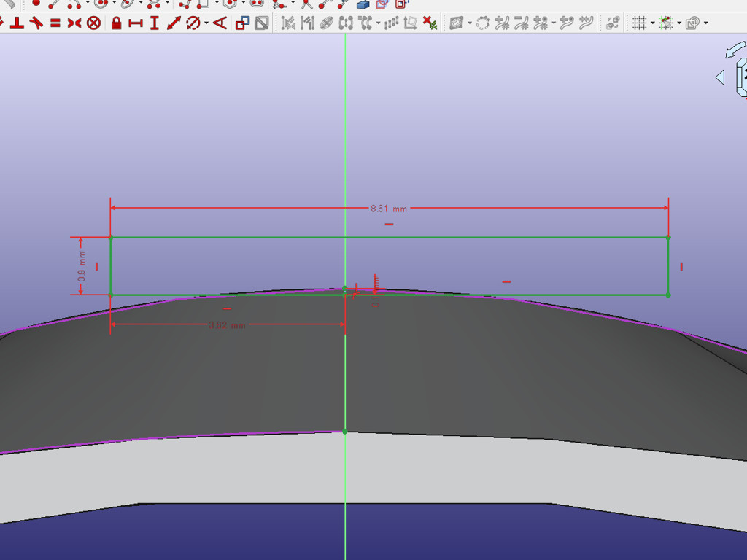Delete all constraints using red X icon
Viewport: 747px width, 560px height.
430,24
